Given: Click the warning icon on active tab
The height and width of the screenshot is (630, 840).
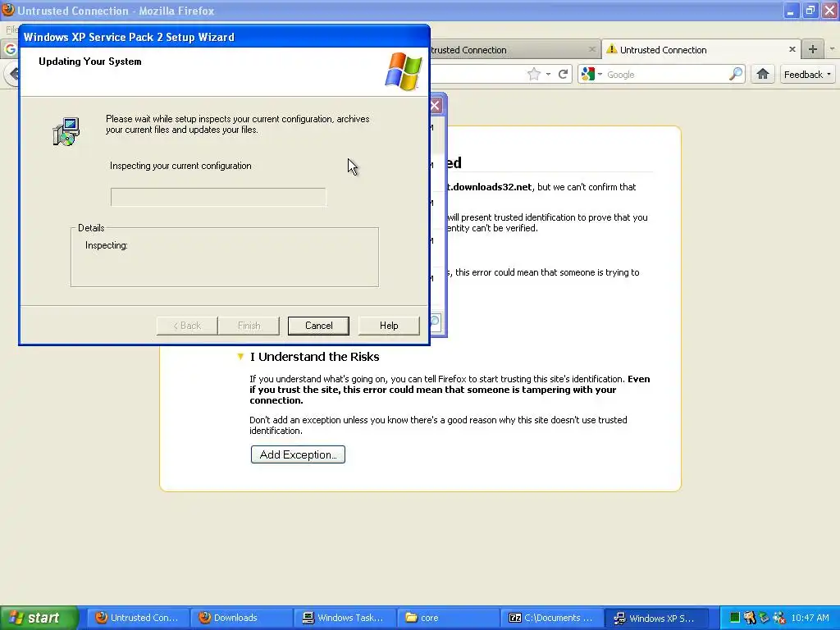Looking at the screenshot, I should pyautogui.click(x=611, y=49).
